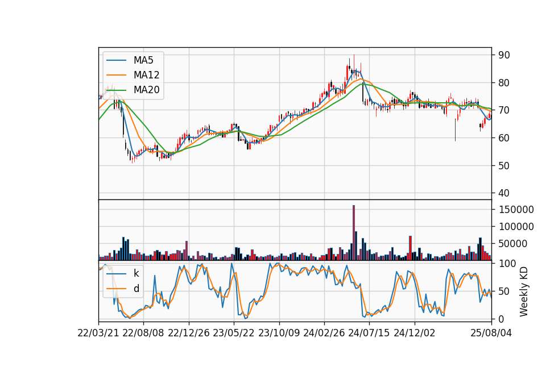Viewport: 546px width, 392px height.
Task: Click the 24/12/02 date label
Action: point(415,333)
